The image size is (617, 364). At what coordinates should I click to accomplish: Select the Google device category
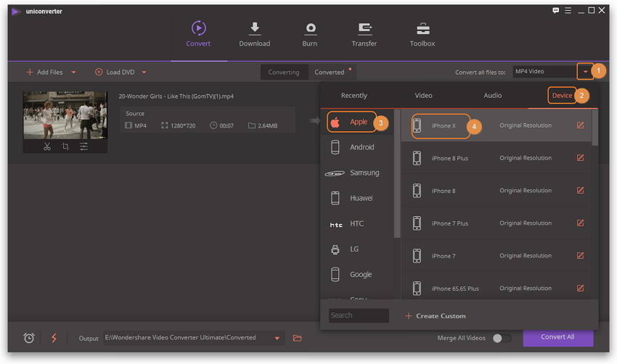point(357,274)
